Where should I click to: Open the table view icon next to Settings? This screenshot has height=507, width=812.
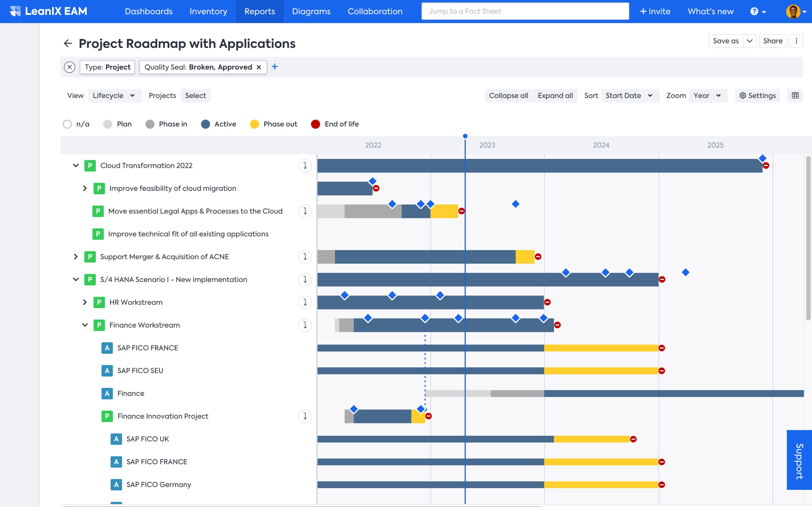[x=796, y=95]
